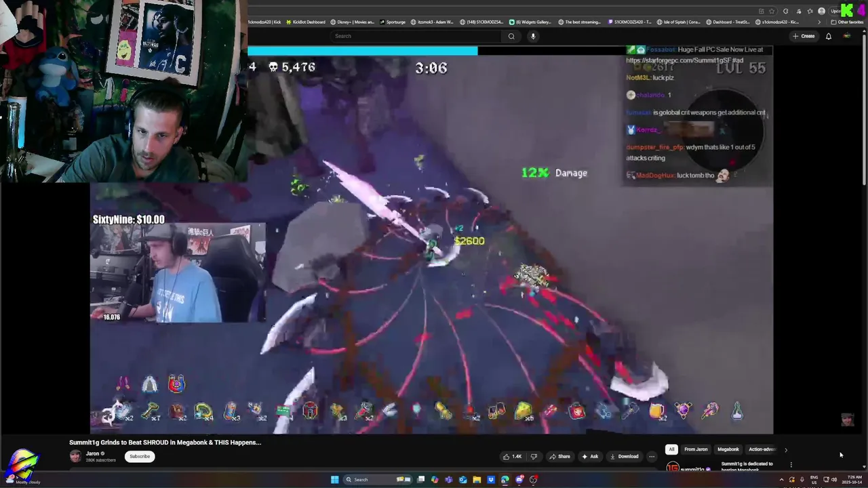Open the browser profile avatar
The image size is (868, 488).
[x=821, y=12]
